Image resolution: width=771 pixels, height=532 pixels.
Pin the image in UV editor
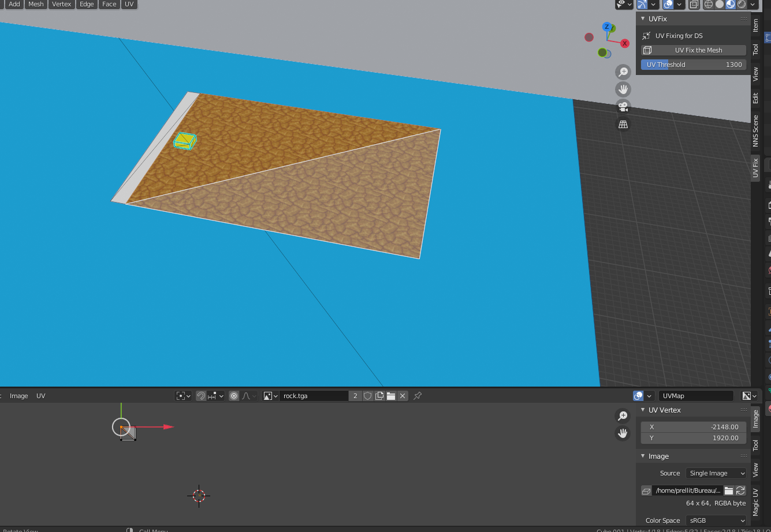(x=418, y=396)
